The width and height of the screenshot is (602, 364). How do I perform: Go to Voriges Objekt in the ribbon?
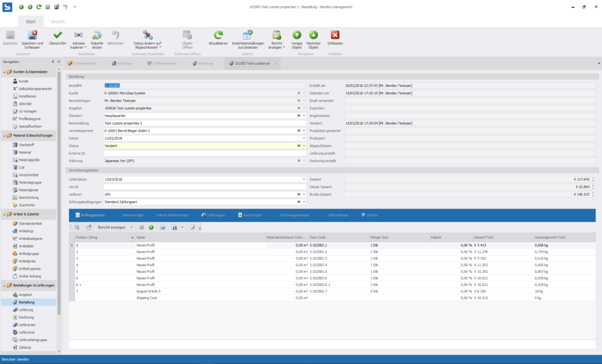click(297, 35)
